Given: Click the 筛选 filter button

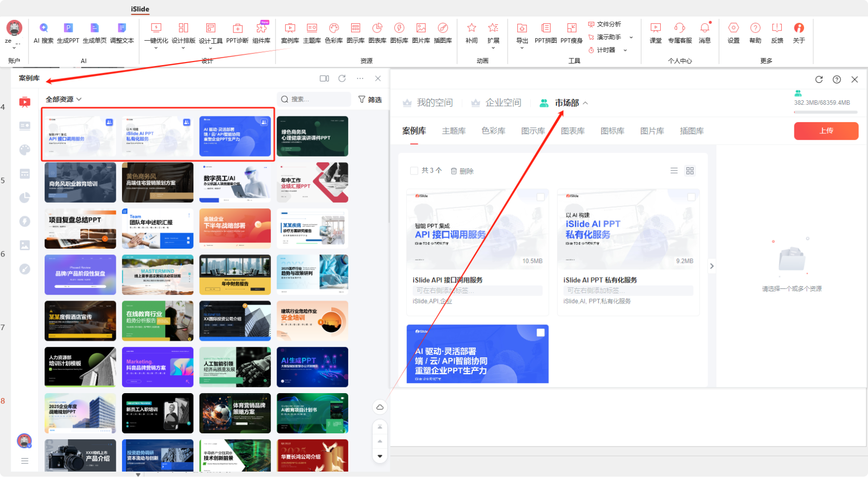Looking at the screenshot, I should tap(370, 99).
